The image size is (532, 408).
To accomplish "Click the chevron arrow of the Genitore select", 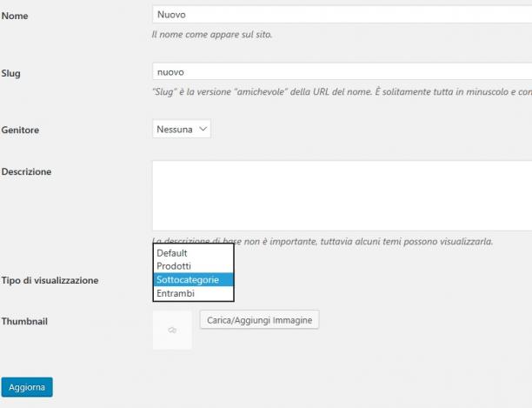I will (203, 129).
